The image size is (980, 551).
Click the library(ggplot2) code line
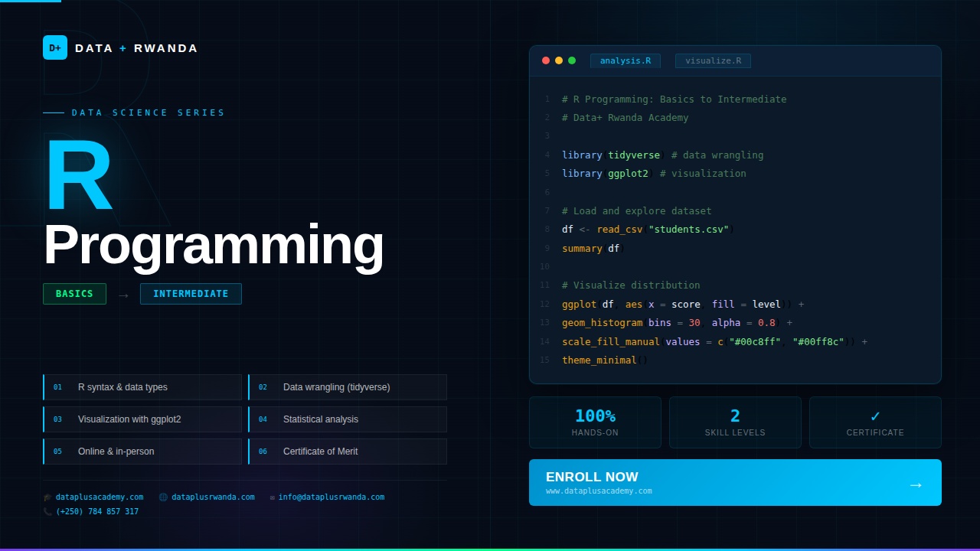click(654, 174)
